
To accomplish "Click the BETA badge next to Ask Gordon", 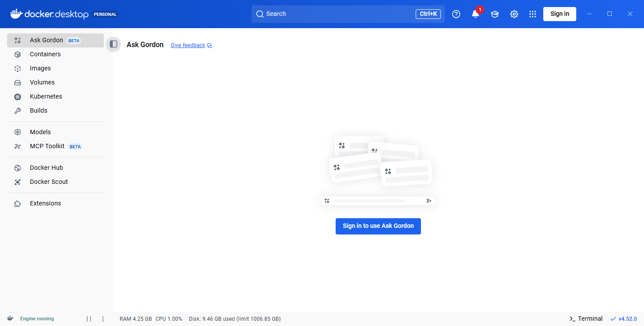I will click(x=74, y=41).
